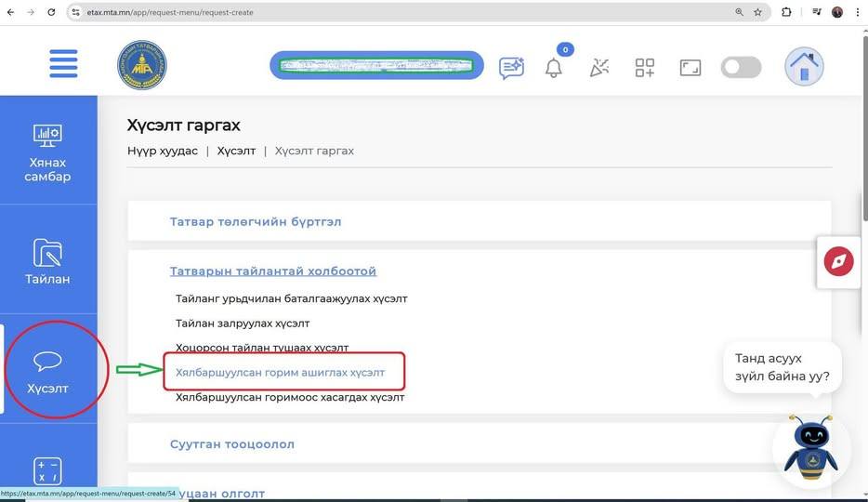
Task: Click the celebration party popper icon
Action: coord(599,67)
